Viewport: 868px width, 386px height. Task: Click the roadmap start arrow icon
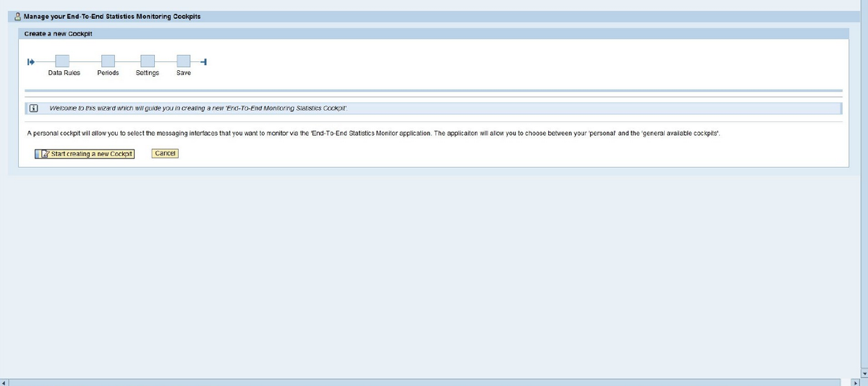coord(30,61)
